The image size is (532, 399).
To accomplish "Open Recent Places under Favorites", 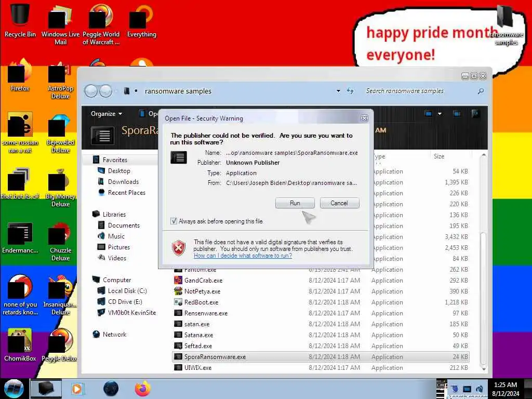I will (126, 192).
